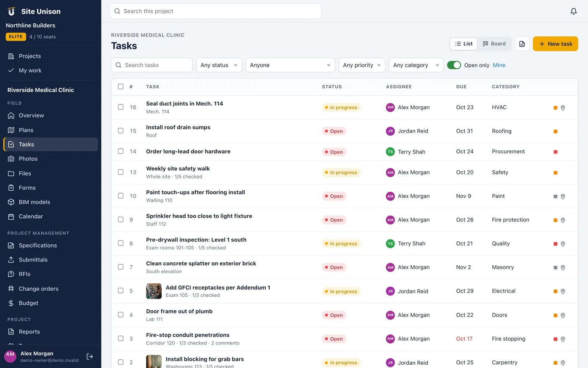This screenshot has height=368, width=588.
Task: Open the Any priority filter
Action: 362,65
